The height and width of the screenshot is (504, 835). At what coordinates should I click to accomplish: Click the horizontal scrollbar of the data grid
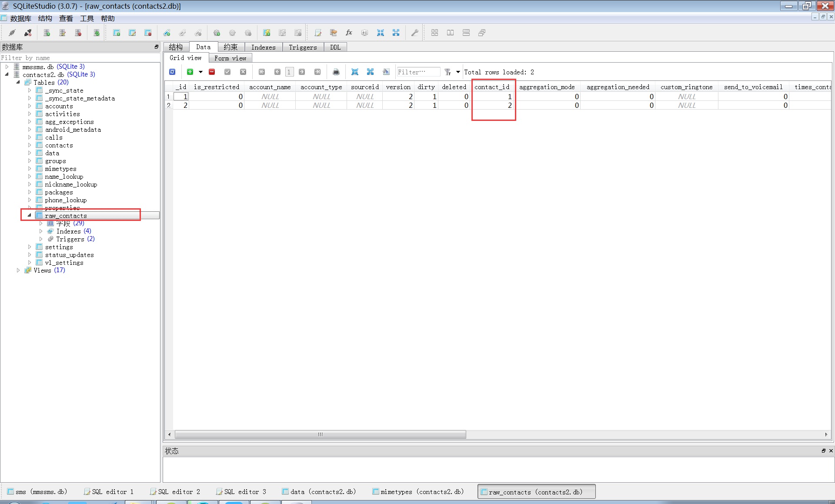click(320, 434)
